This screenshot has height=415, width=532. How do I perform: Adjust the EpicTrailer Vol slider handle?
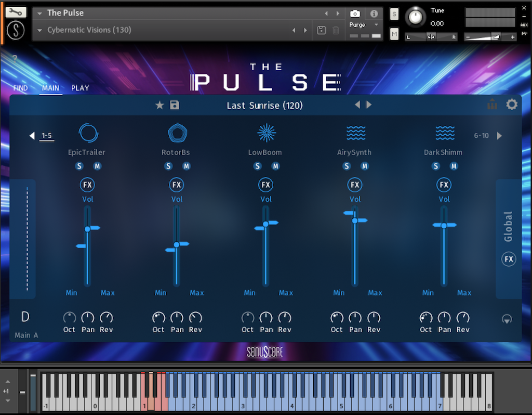[x=87, y=229]
